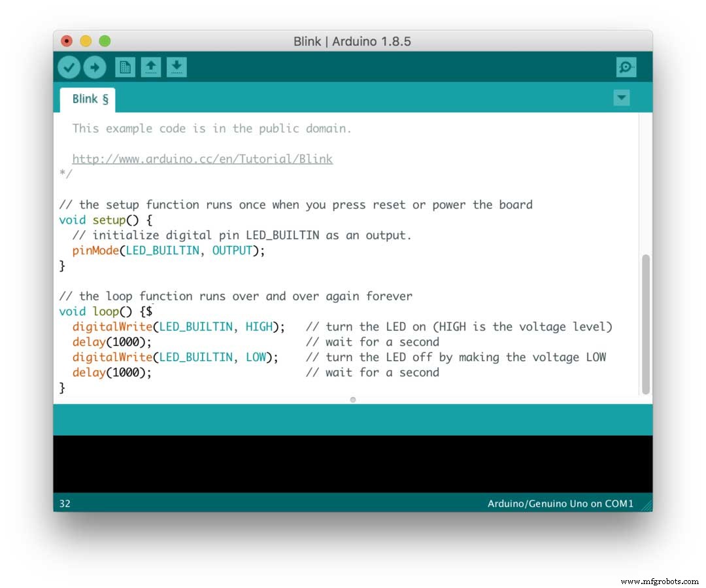
Task: Upload the sketch with the arrow icon
Action: point(95,67)
